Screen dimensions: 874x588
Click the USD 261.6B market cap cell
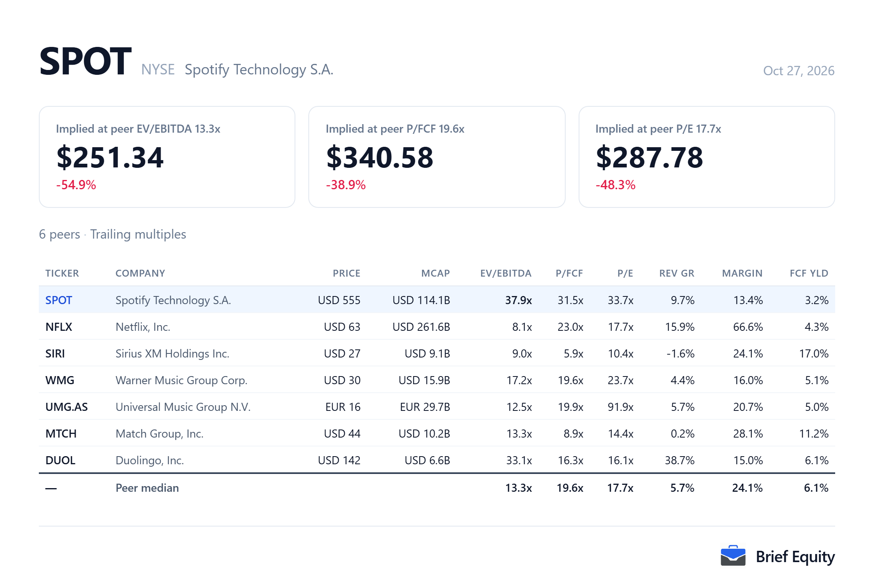[421, 327]
